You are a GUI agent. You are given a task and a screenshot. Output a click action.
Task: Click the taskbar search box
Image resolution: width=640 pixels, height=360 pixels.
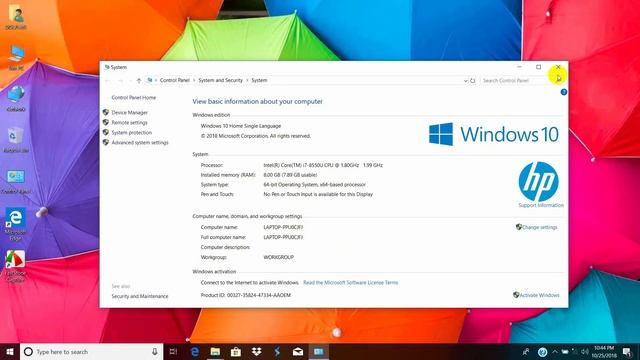(91, 351)
